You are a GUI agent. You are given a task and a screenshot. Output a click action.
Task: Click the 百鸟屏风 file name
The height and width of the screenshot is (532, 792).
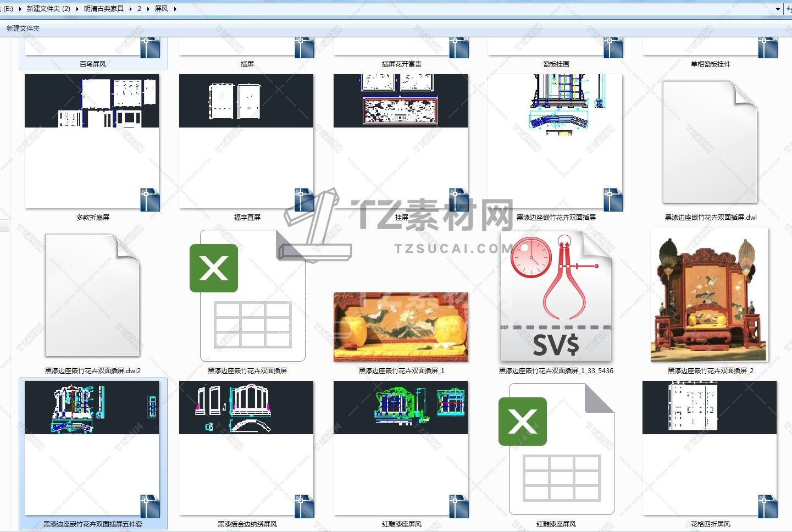93,64
